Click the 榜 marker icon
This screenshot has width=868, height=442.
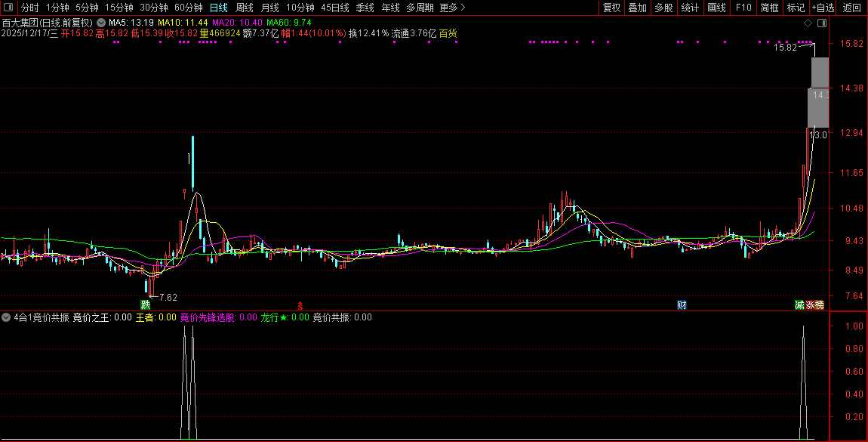click(x=820, y=305)
